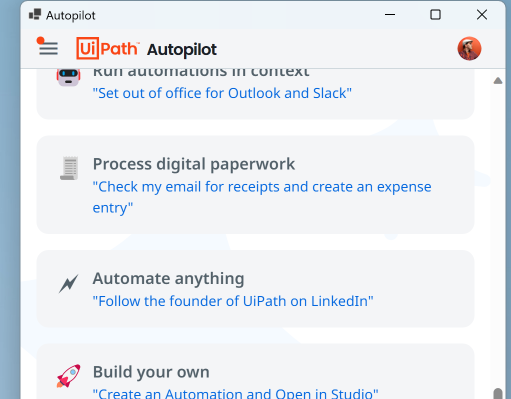Image resolution: width=511 pixels, height=399 pixels.
Task: Close the Autopilot window
Action: point(482,15)
